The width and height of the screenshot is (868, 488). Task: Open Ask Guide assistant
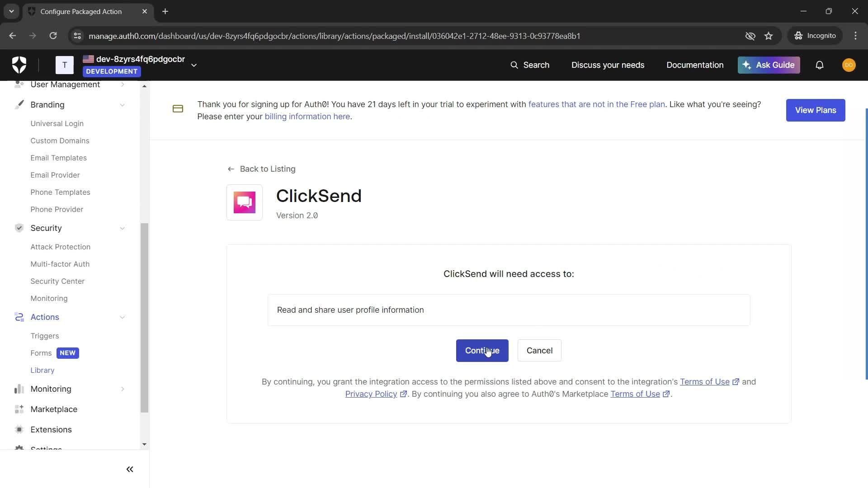coord(769,65)
